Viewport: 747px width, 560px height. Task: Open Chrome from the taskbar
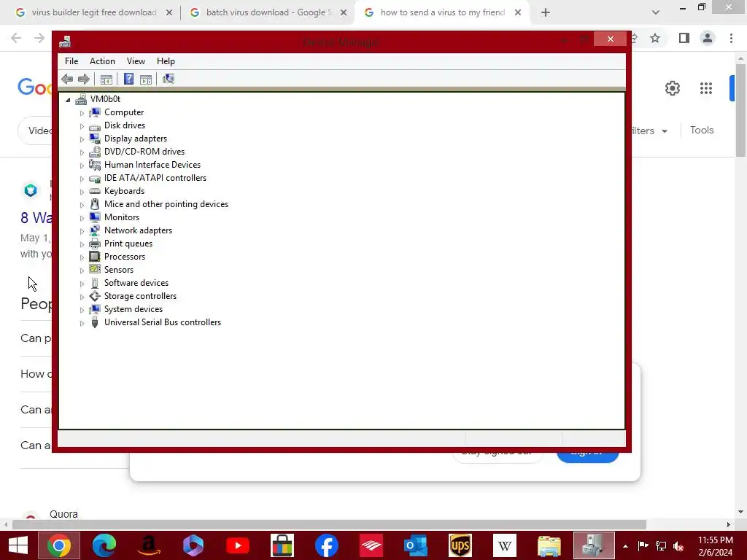59,545
